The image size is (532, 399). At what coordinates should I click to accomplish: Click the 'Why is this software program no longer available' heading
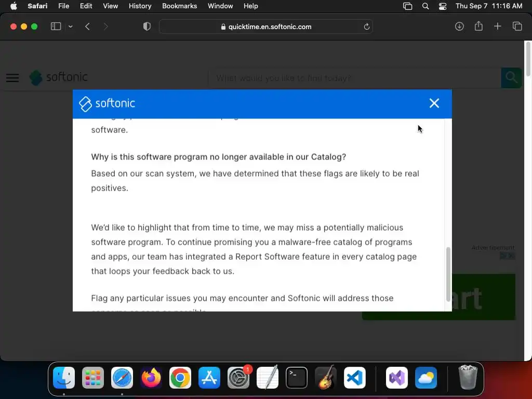[x=219, y=157]
